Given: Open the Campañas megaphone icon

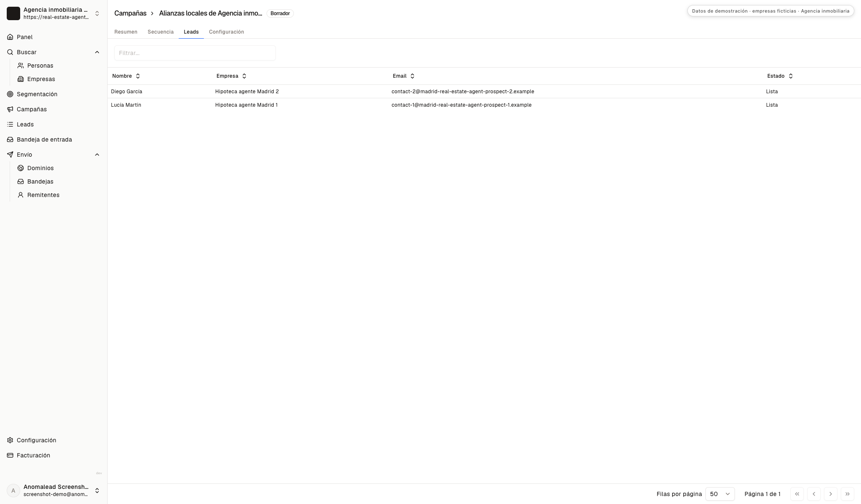Looking at the screenshot, I should click(x=10, y=109).
